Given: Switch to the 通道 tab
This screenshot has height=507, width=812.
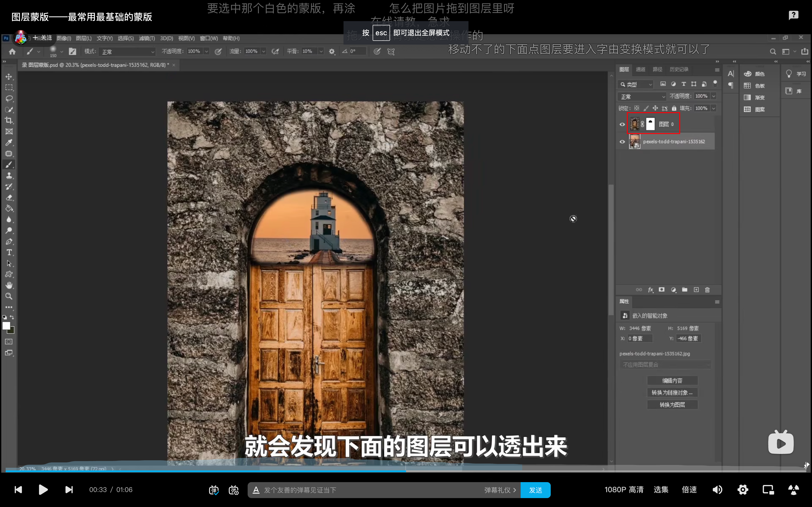Looking at the screenshot, I should (640, 69).
